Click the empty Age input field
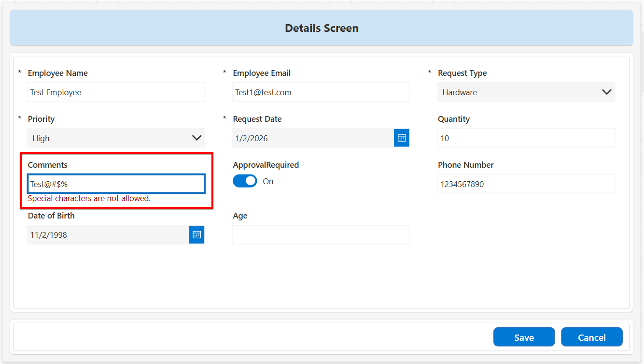The image size is (644, 364). pos(321,234)
